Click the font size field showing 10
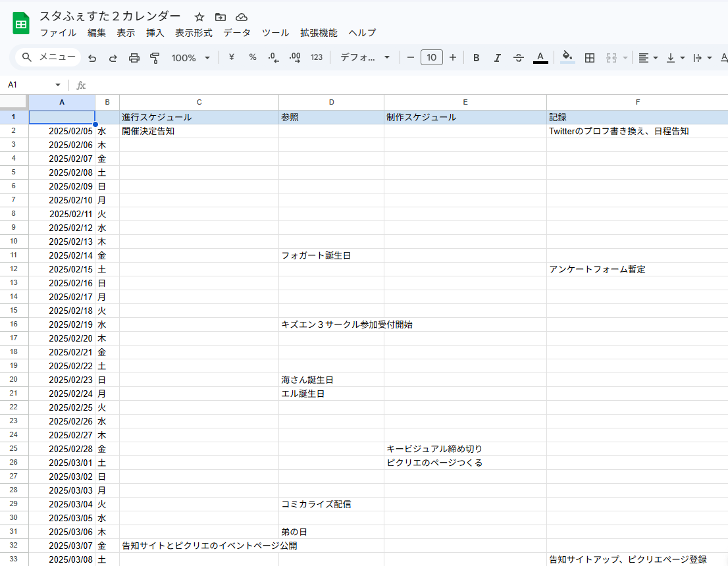Viewport: 728px width, 566px height. click(432, 57)
